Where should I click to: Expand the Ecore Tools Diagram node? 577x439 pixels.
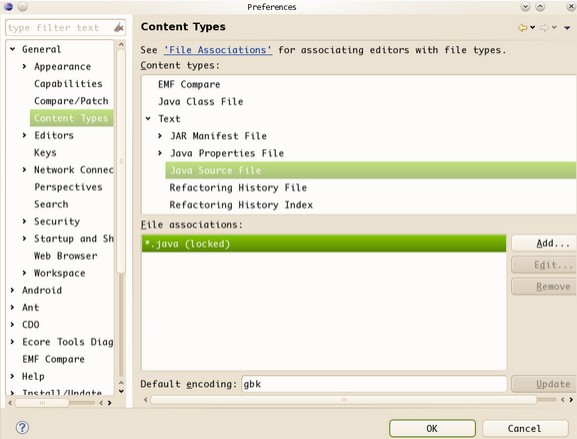point(13,342)
